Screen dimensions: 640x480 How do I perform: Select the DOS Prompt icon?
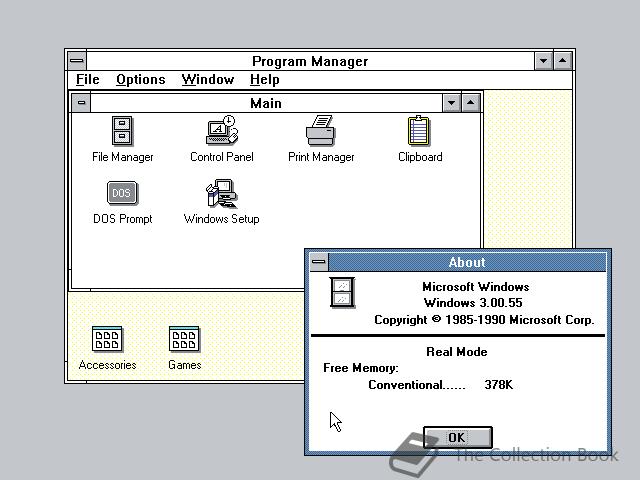(122, 192)
